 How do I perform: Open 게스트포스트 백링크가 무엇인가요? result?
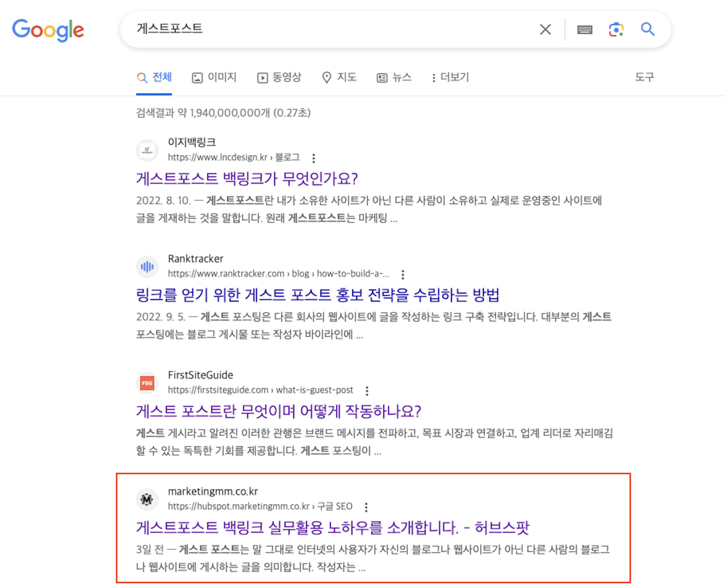click(x=247, y=178)
